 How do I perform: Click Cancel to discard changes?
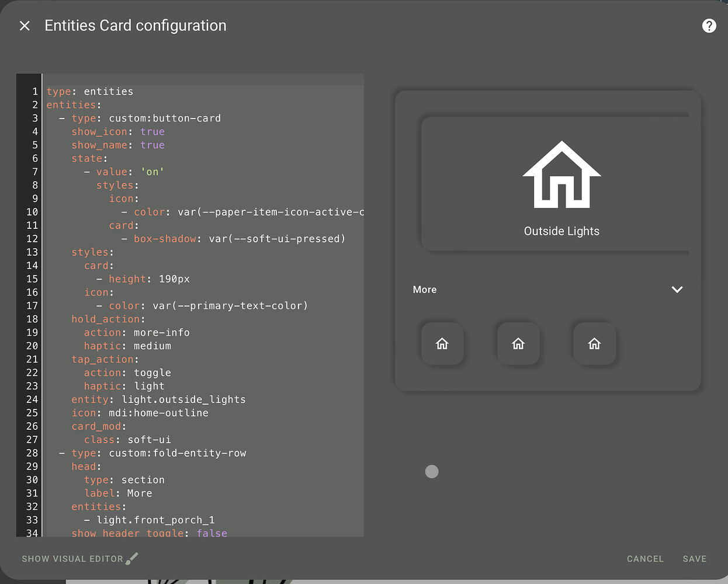(645, 558)
